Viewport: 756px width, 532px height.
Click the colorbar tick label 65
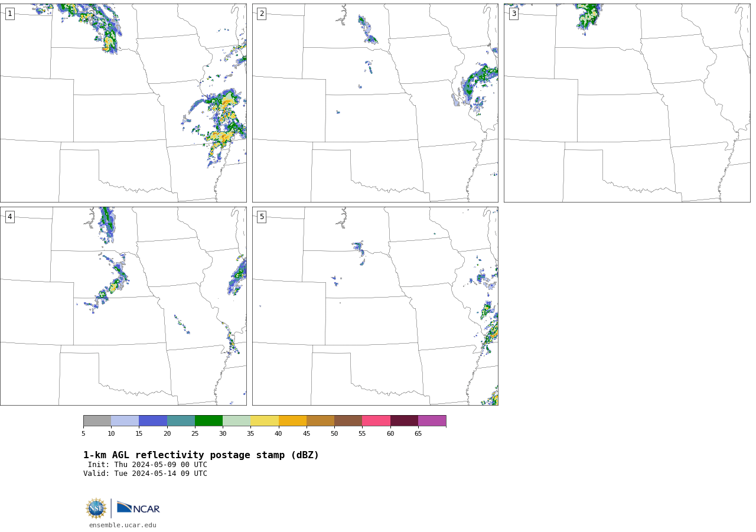(418, 434)
